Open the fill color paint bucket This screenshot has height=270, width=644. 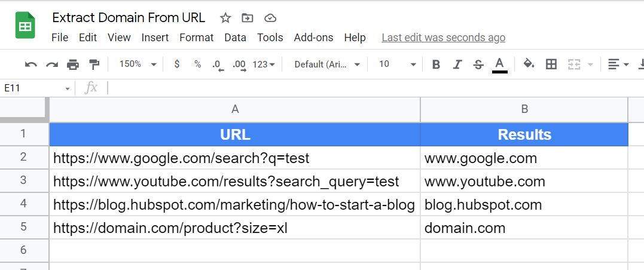coord(529,64)
